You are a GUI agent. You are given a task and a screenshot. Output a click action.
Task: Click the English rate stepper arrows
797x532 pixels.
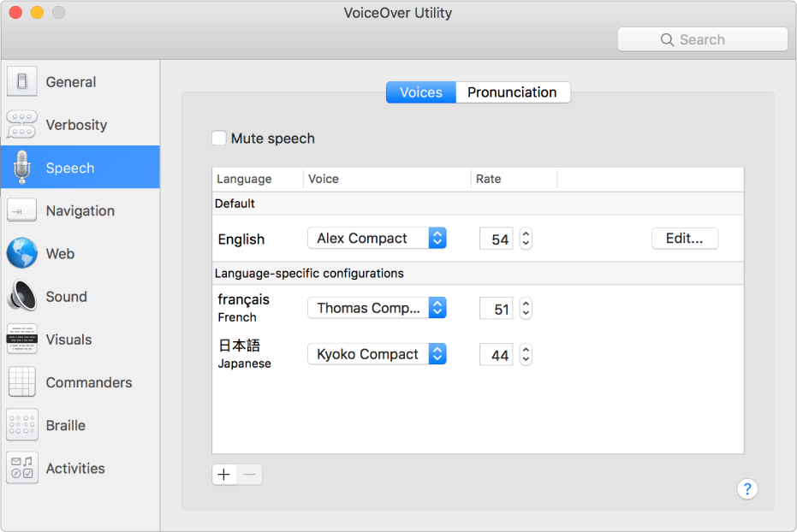click(x=526, y=239)
